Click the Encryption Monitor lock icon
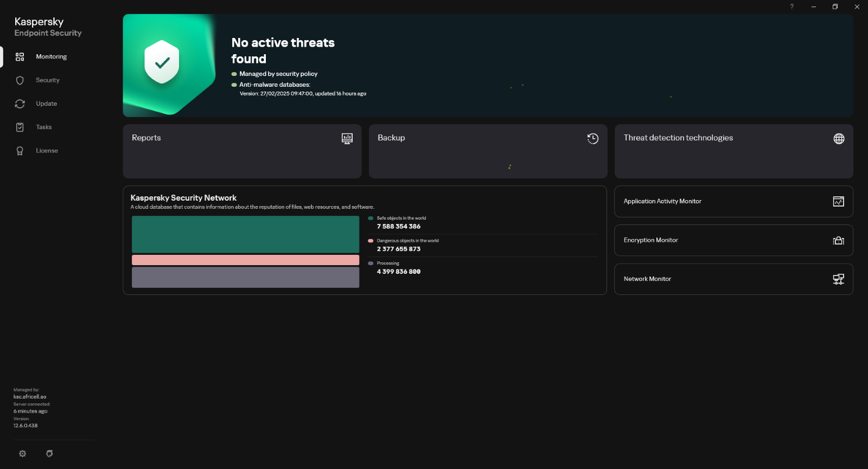Screen dimensions: 868x469 (838, 241)
